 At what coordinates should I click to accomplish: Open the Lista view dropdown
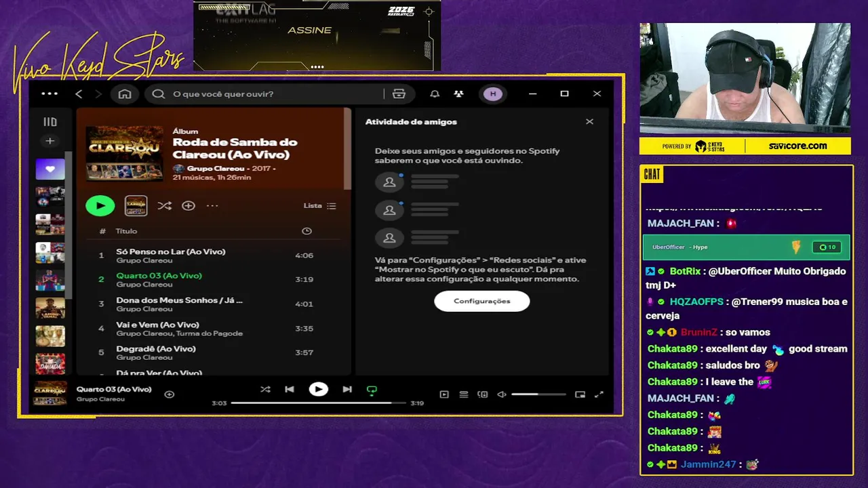pyautogui.click(x=319, y=205)
